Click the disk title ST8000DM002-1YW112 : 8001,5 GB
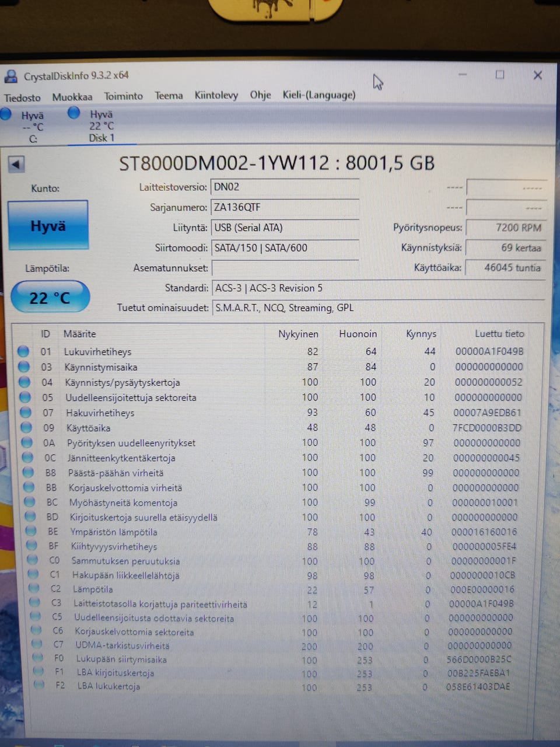 click(277, 163)
